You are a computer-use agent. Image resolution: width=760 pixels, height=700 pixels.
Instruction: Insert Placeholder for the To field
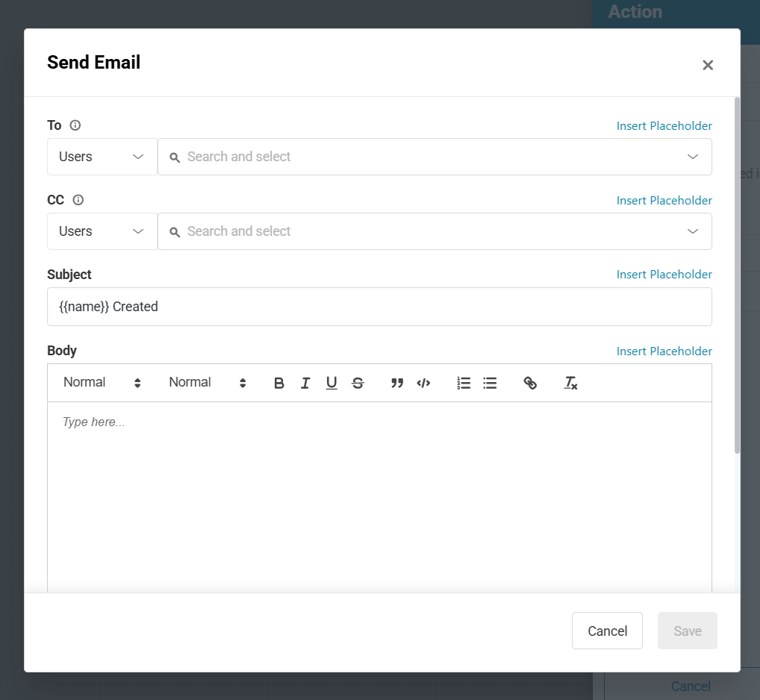[664, 126]
